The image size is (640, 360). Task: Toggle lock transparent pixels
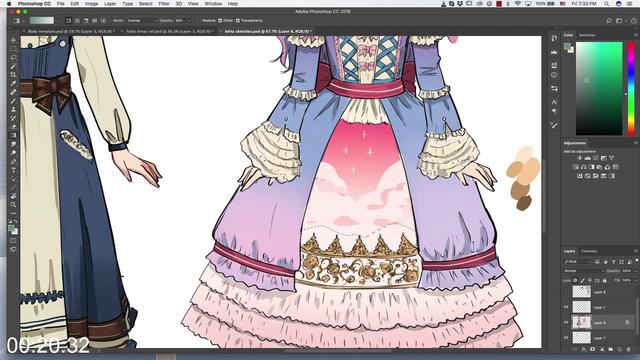575,280
